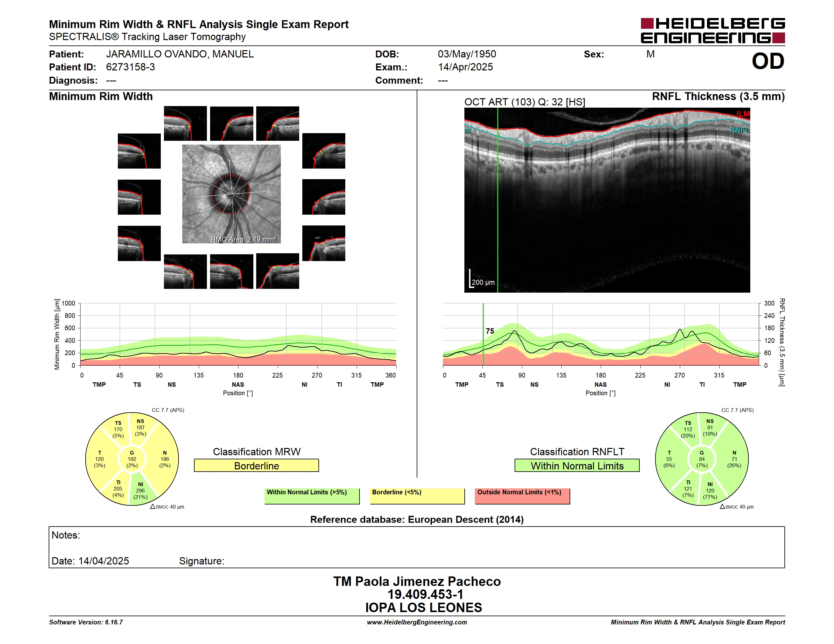Click the www.HeidelbergEngineering.com link

[x=417, y=622]
